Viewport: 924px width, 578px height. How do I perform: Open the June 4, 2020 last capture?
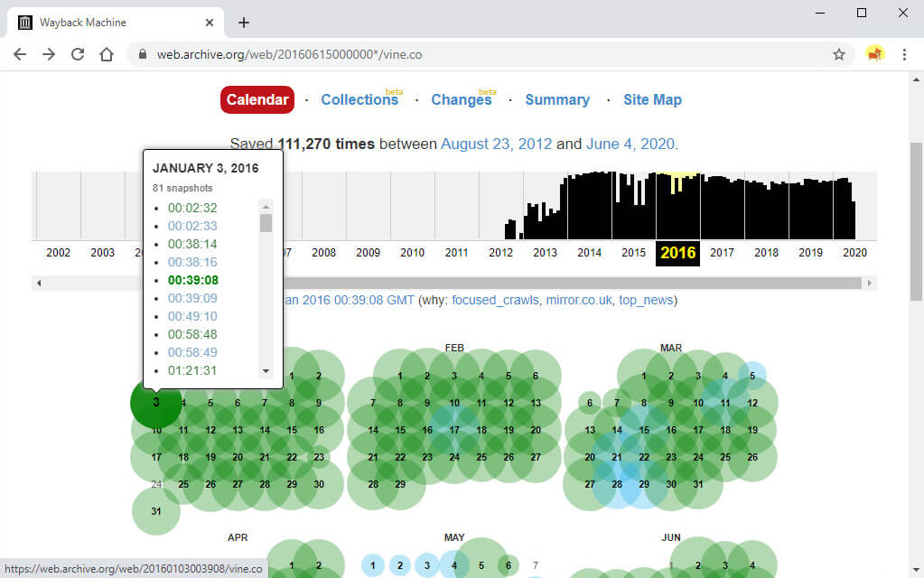[x=630, y=144]
